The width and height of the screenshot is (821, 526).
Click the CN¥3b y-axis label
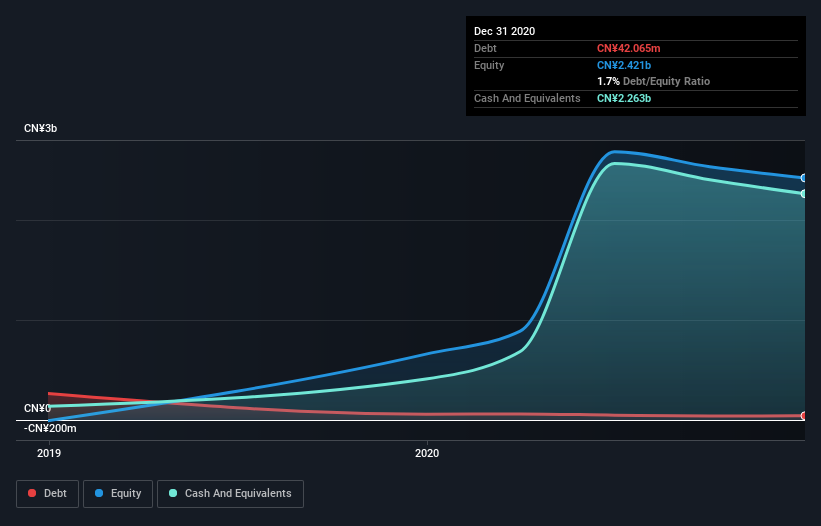point(40,128)
